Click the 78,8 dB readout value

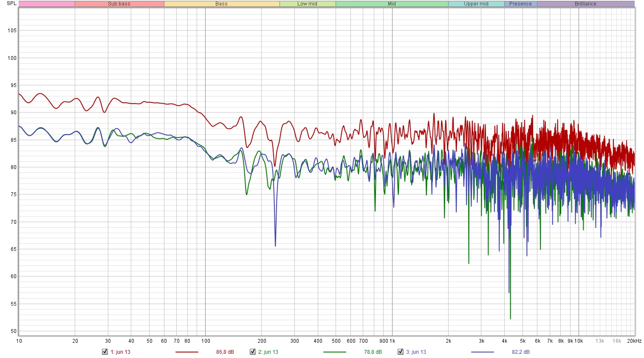click(x=373, y=352)
